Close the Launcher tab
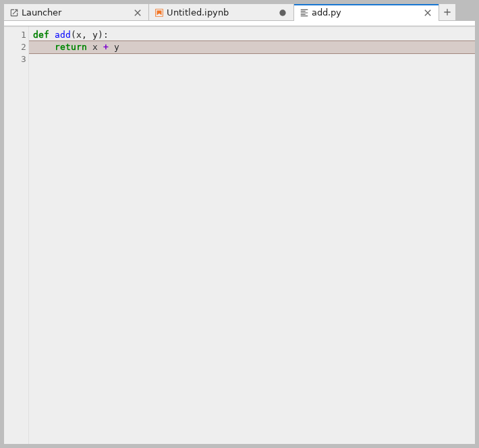The width and height of the screenshot is (479, 448). [x=138, y=13]
